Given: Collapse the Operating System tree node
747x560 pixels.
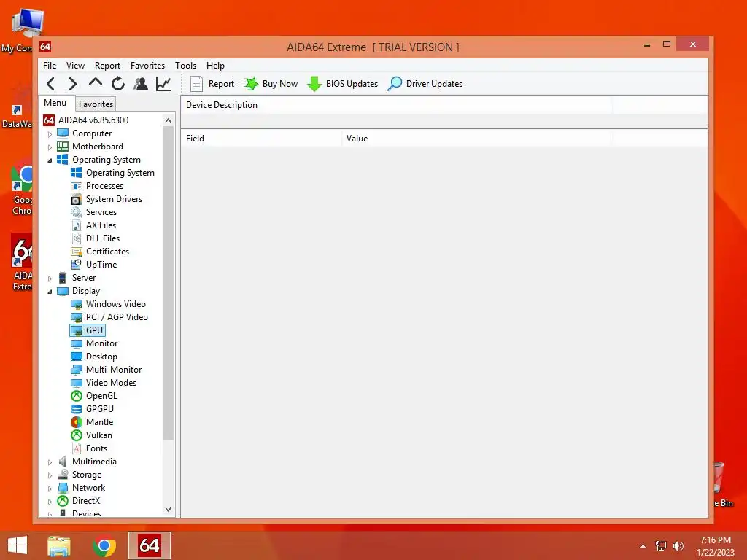Looking at the screenshot, I should [50, 160].
